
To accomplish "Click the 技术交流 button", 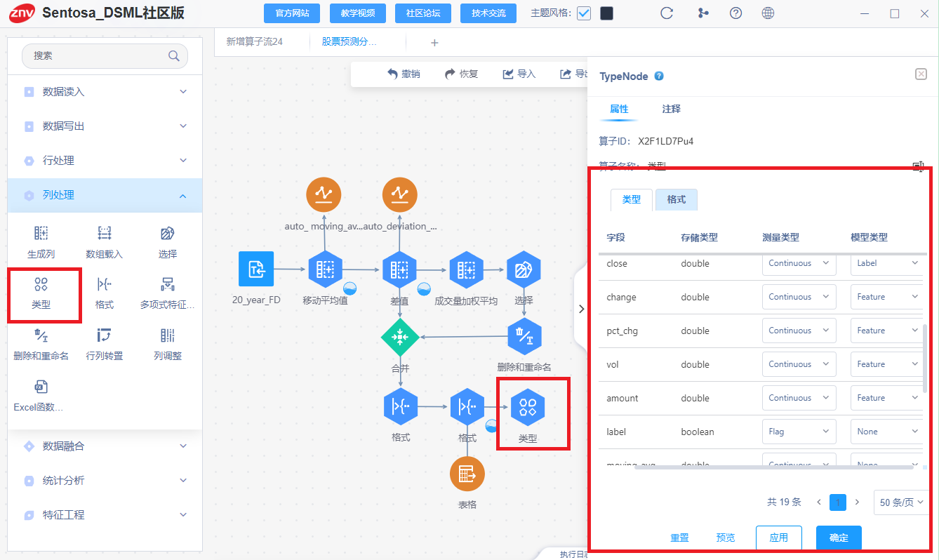I will point(488,13).
